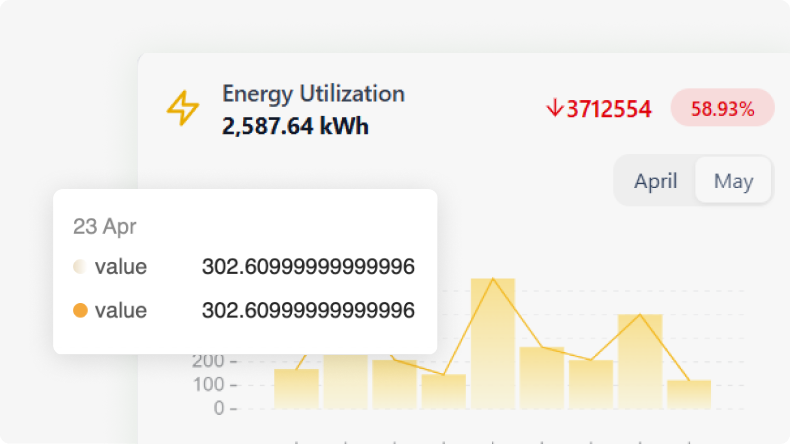790x444 pixels.
Task: Select the leftmost bar in the chart
Action: coord(296,388)
